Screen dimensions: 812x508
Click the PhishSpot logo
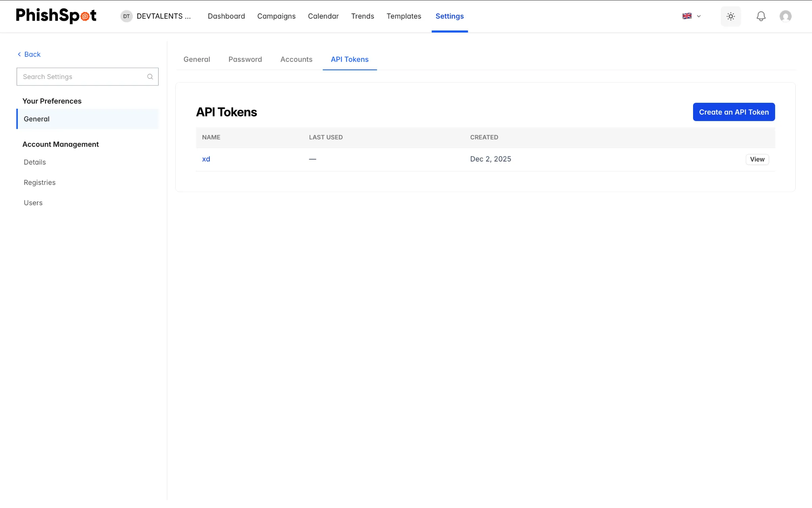click(x=56, y=16)
